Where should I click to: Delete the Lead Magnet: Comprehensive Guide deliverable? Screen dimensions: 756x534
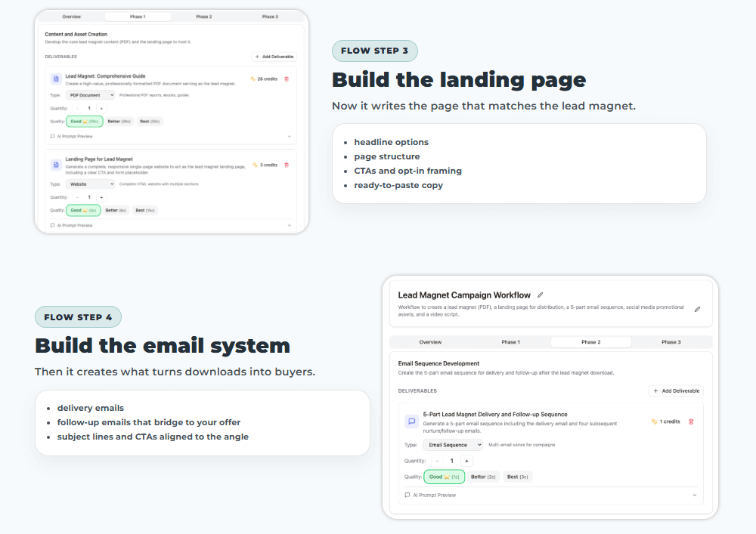286,79
